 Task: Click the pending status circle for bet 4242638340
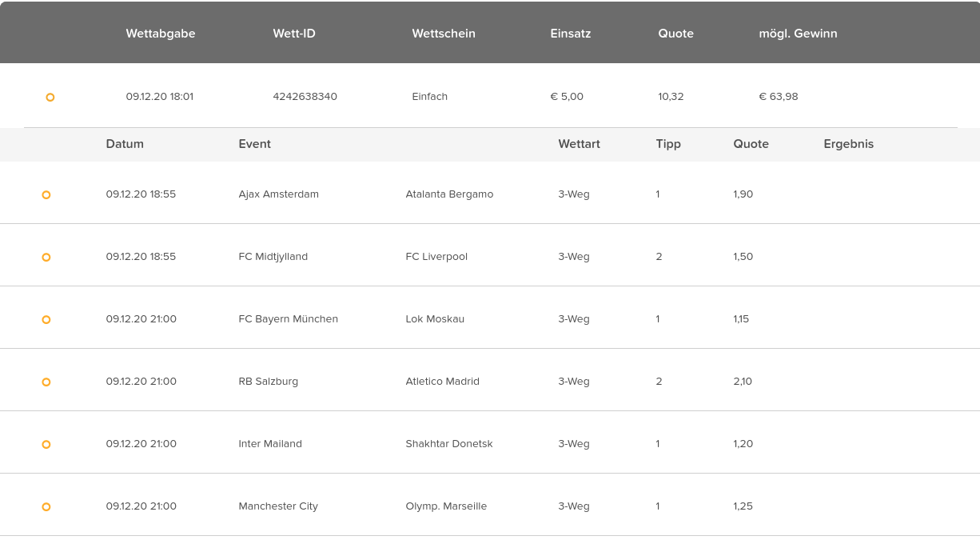[x=50, y=97]
